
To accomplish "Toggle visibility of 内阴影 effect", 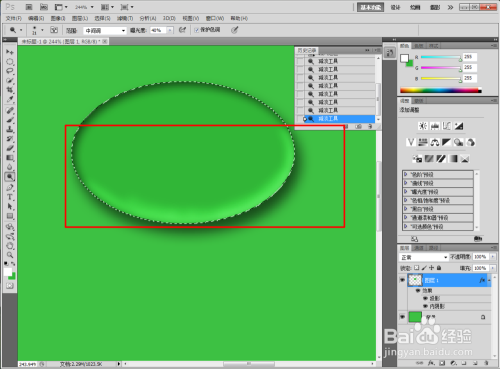I will [x=425, y=306].
